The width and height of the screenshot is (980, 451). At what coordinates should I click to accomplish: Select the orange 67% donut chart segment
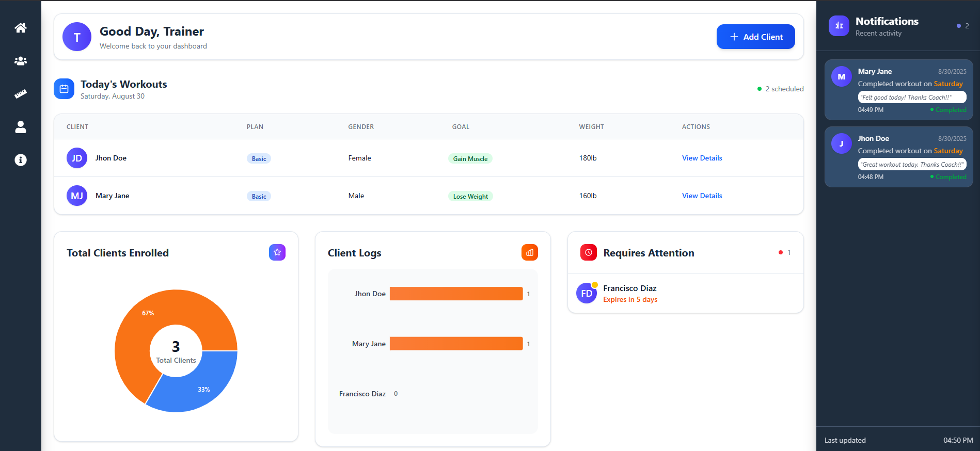point(145,320)
